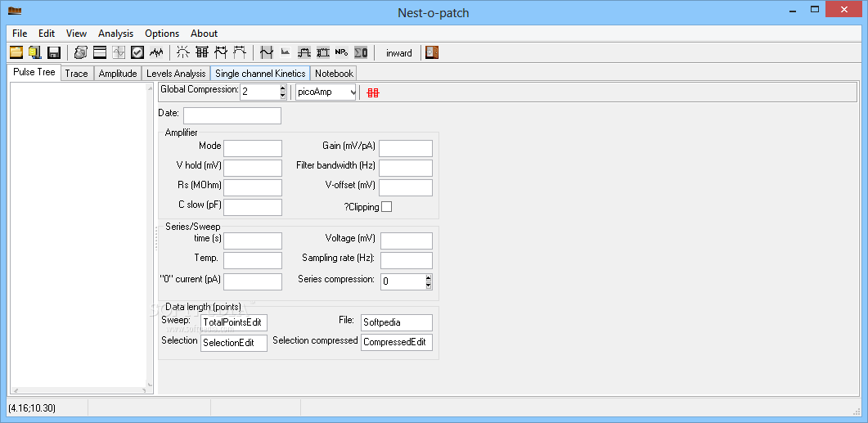Increase Series compression with the up arrow
Screen dimensions: 868x423
[x=429, y=278]
